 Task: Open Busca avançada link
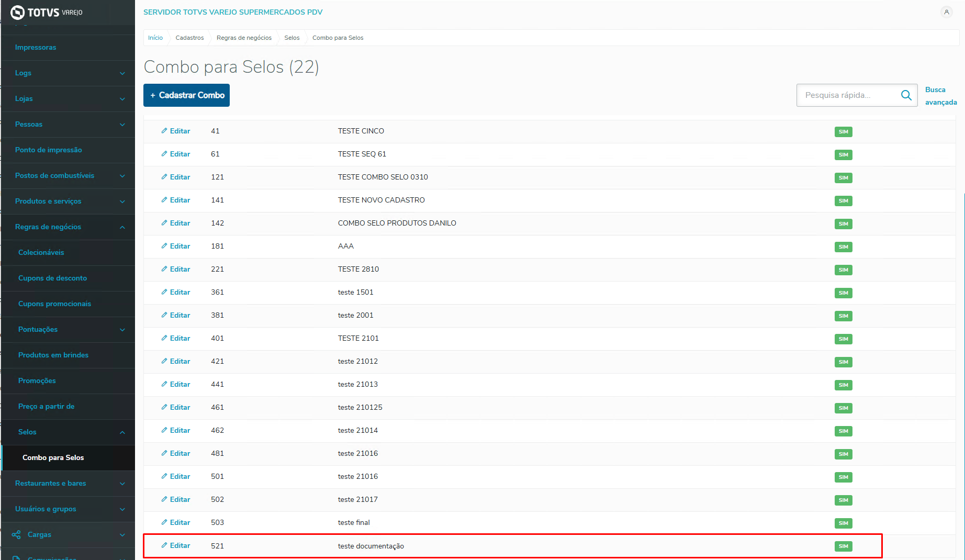pos(941,96)
